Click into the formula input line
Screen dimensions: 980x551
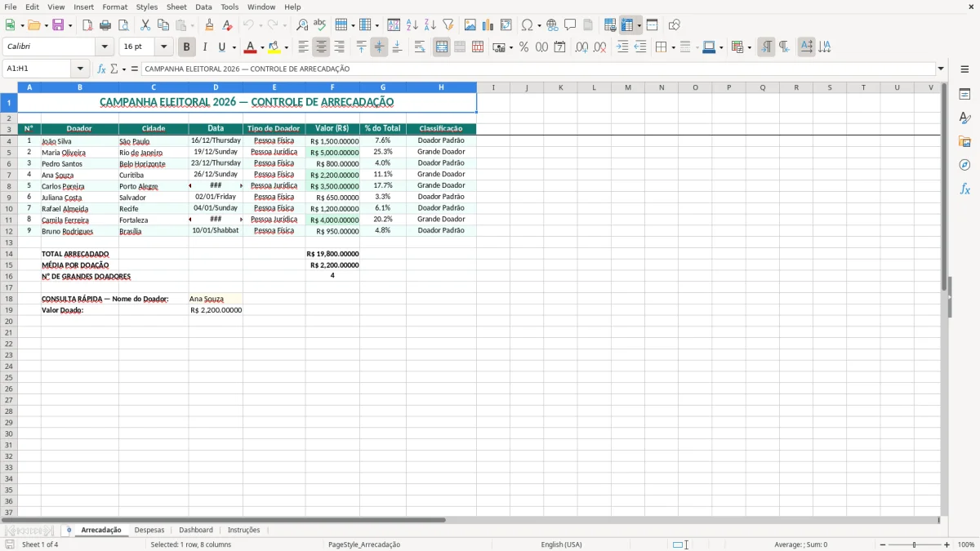(x=537, y=69)
